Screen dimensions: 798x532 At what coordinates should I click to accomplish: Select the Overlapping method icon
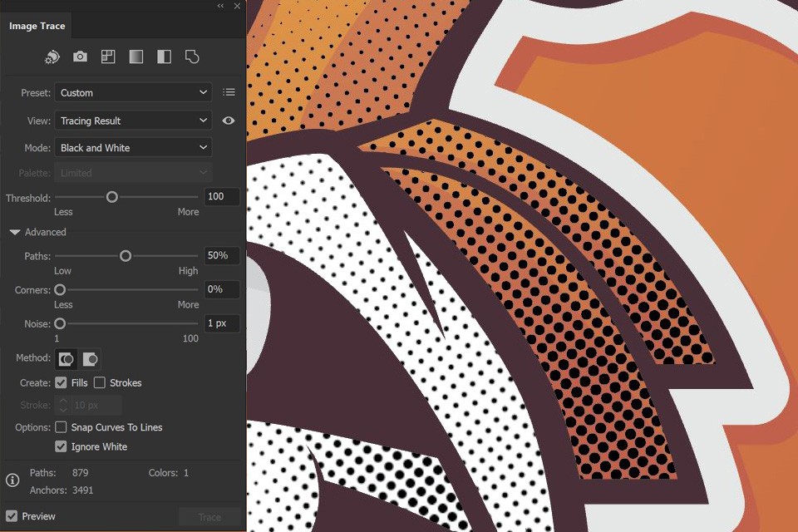[x=90, y=359]
